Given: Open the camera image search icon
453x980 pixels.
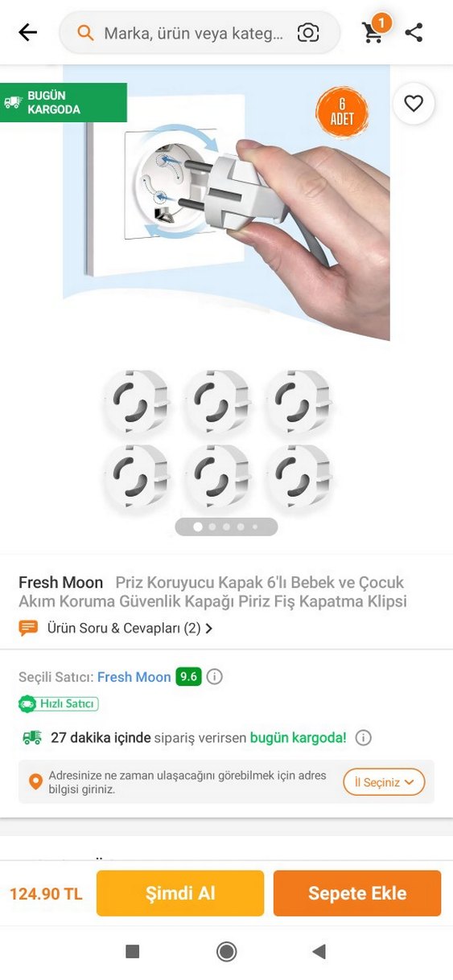Looking at the screenshot, I should (x=308, y=33).
